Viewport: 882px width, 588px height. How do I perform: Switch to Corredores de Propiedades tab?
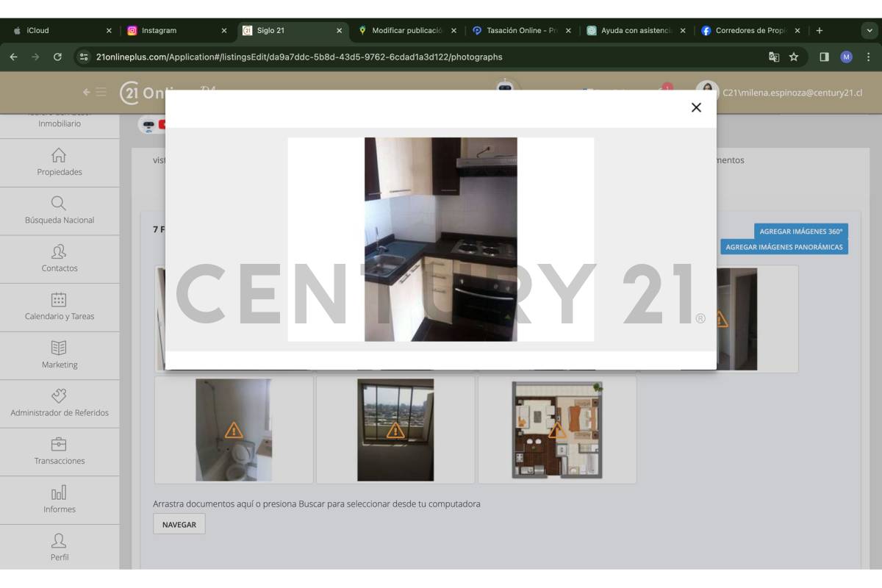(751, 31)
